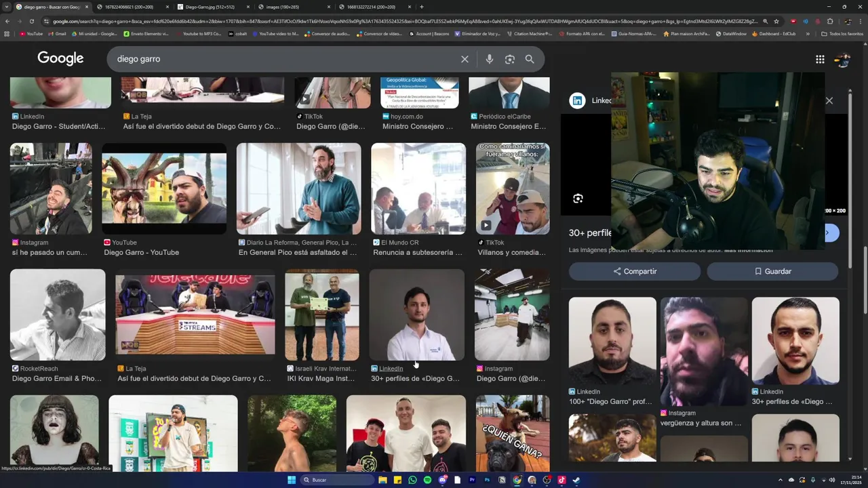This screenshot has height=488, width=868.
Task: Open the tab search dropdown at top-left
Action: [7, 7]
